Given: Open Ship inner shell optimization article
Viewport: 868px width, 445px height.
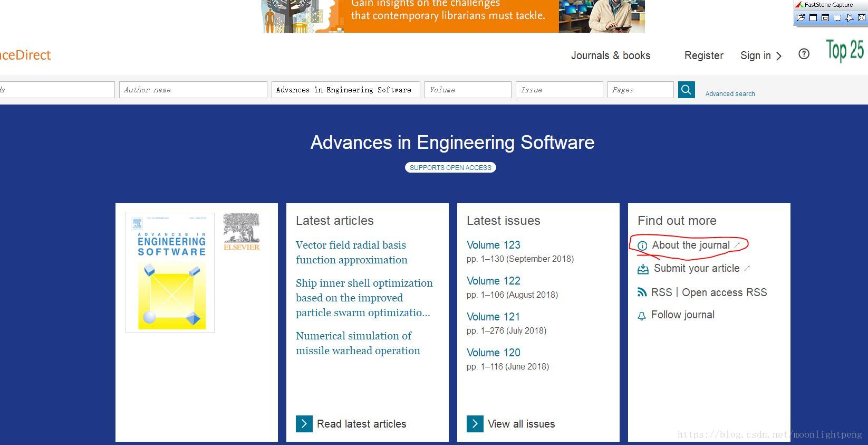Looking at the screenshot, I should click(364, 298).
